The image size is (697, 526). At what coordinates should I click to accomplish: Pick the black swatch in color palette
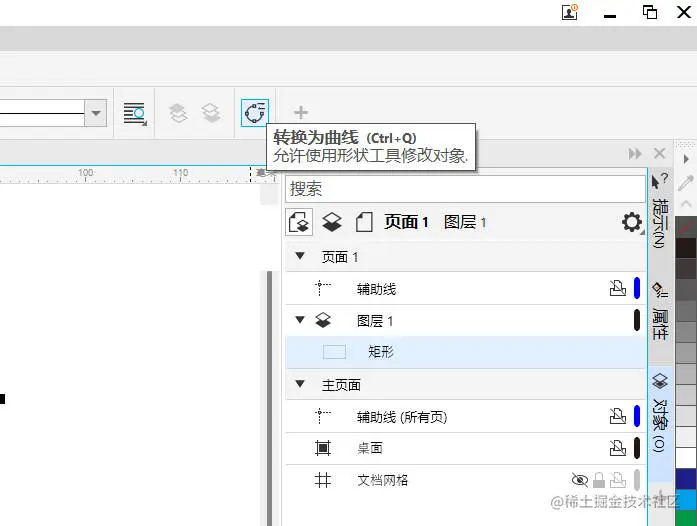tap(686, 248)
